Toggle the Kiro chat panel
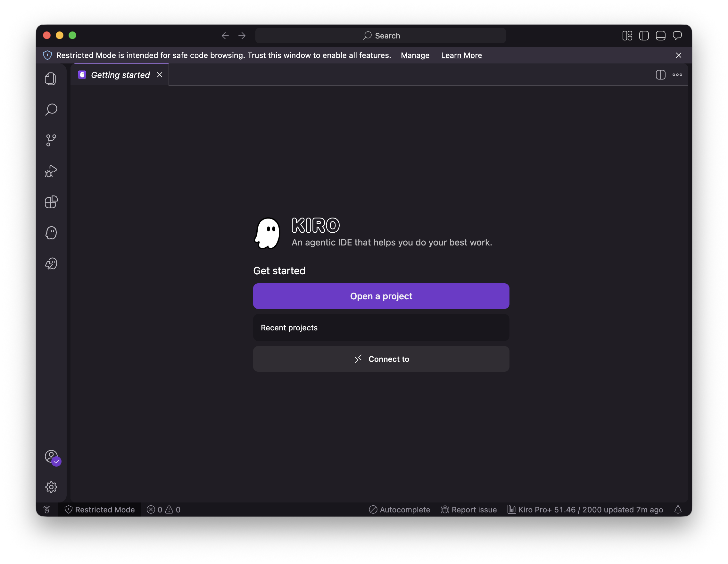 pos(677,36)
